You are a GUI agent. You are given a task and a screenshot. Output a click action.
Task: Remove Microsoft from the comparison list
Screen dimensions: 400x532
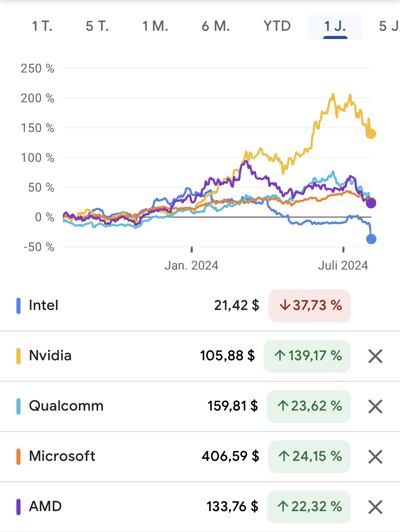coord(375,457)
